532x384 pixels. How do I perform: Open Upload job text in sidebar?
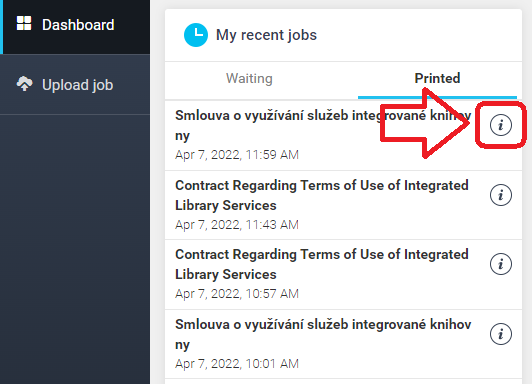pyautogui.click(x=77, y=85)
